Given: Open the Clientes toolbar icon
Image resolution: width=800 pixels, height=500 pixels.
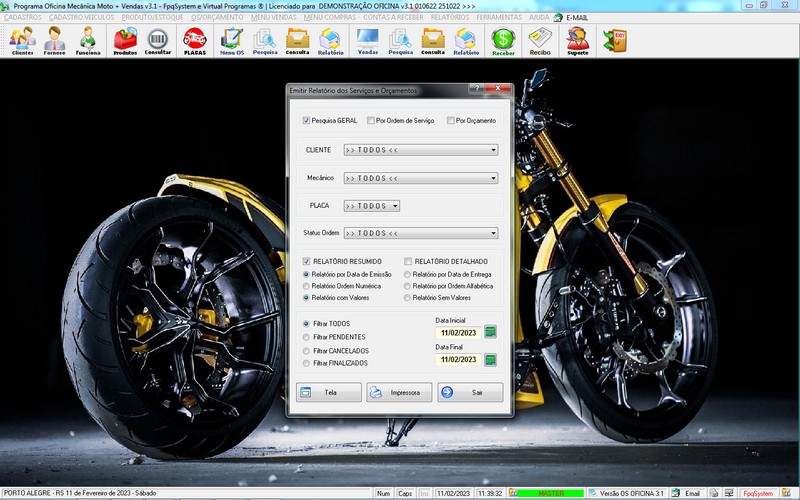Looking at the screenshot, I should coord(22,40).
